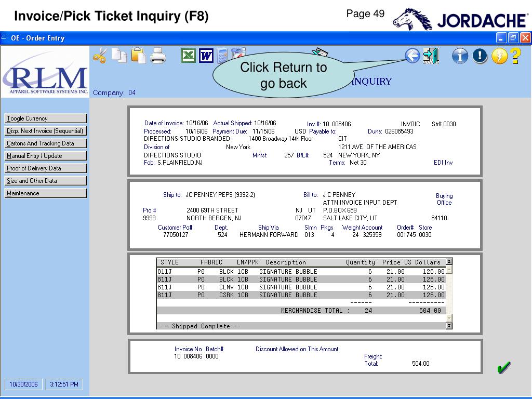Viewport: 532px width, 399px height.
Task: Click Account number 325359
Action: coord(372,235)
